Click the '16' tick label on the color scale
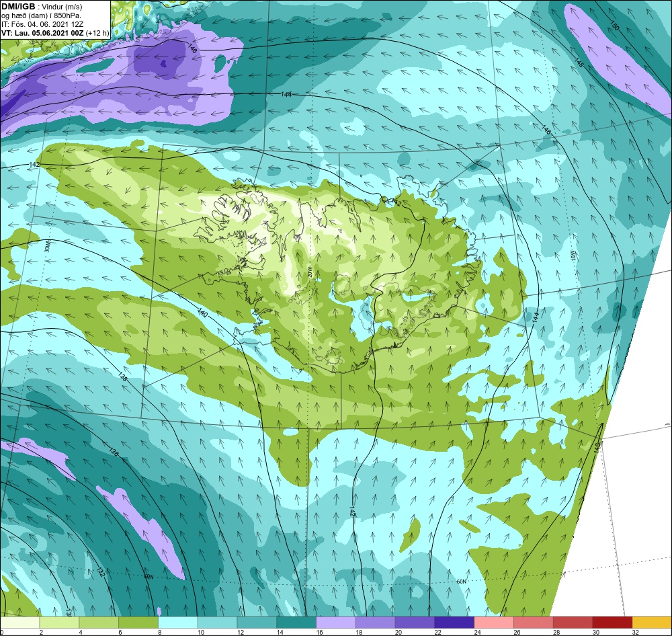Image resolution: width=672 pixels, height=636 pixels. coord(320,632)
